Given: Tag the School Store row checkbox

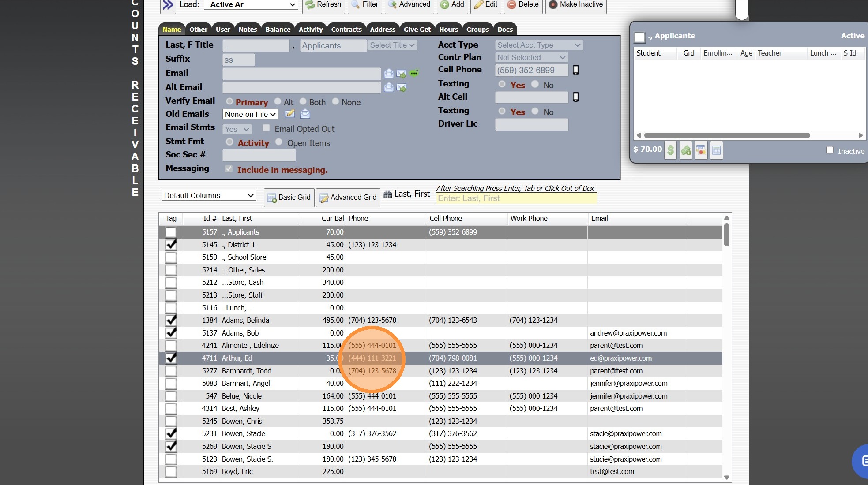Looking at the screenshot, I should pos(171,257).
